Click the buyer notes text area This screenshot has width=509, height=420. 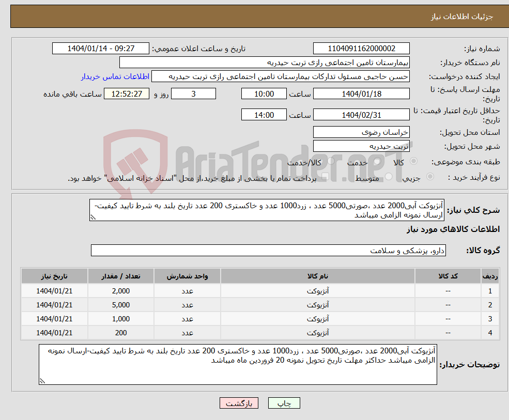point(238,365)
